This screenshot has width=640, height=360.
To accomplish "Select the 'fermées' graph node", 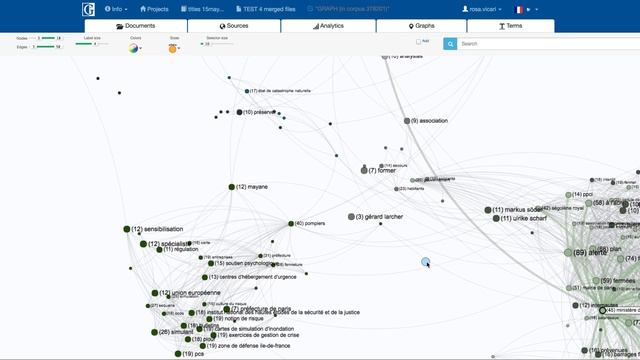I will pos(596,281).
